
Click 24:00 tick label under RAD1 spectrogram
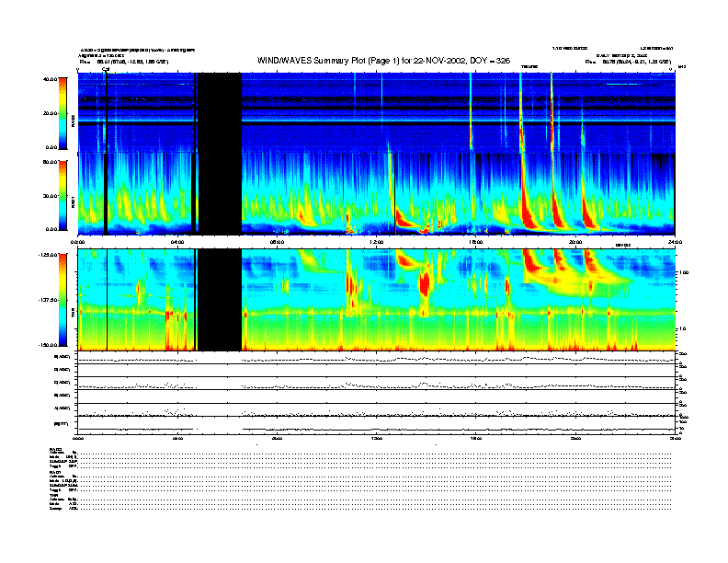[x=675, y=242]
